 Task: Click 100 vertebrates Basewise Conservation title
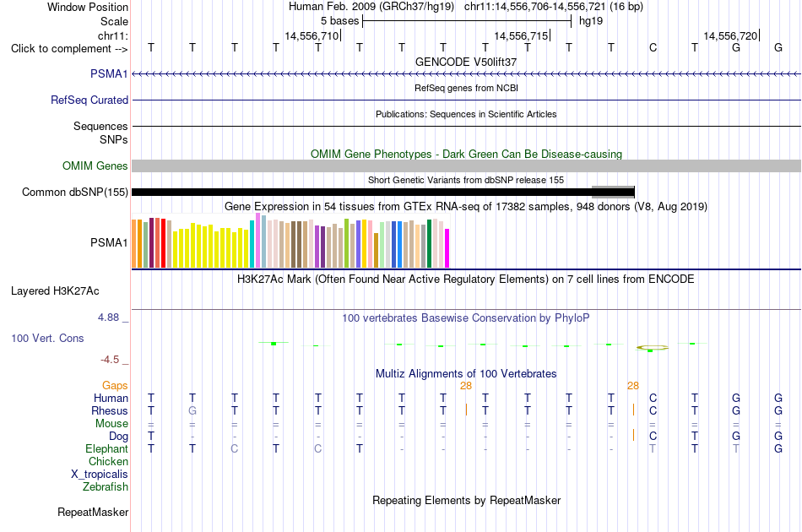pos(466,318)
